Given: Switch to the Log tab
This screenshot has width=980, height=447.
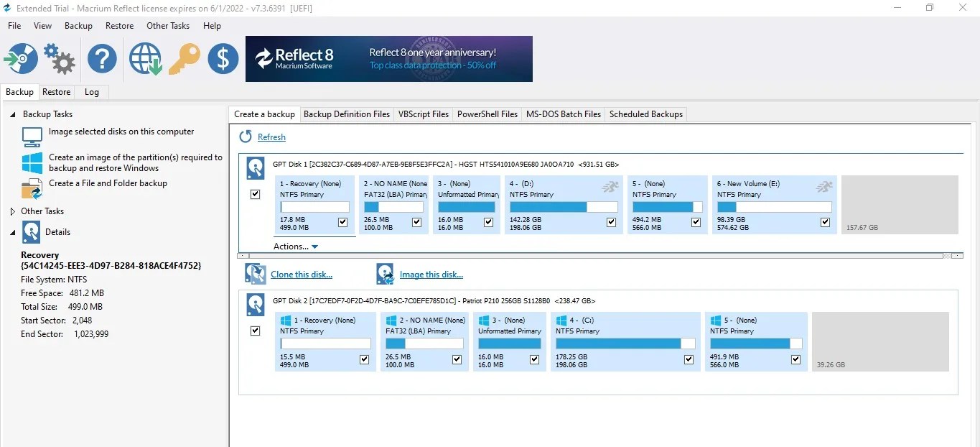Looking at the screenshot, I should pos(91,92).
